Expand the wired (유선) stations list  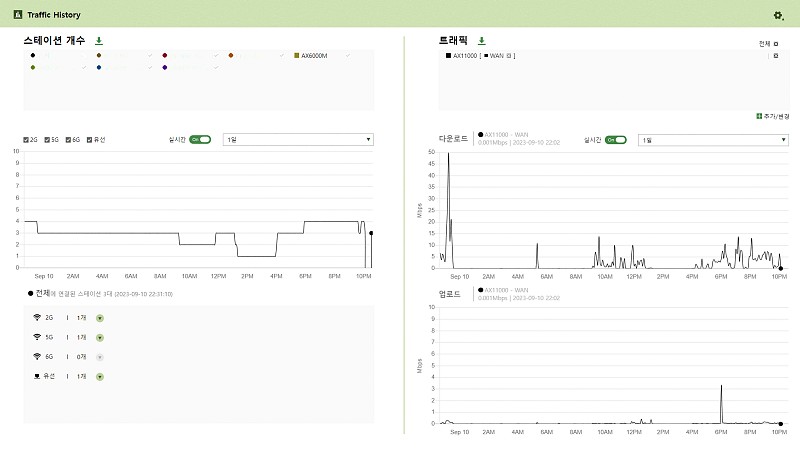pyautogui.click(x=100, y=376)
